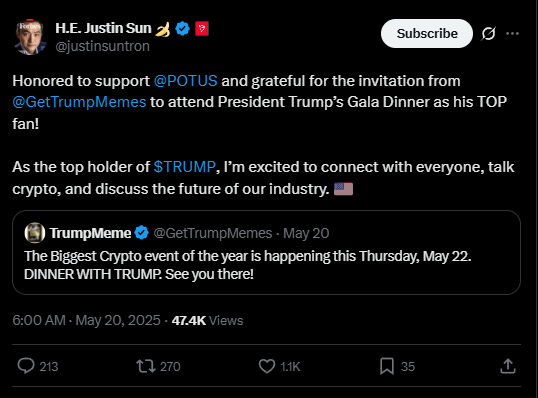Click the Grok slashed-circle icon
Image resolution: width=538 pixels, height=398 pixels.
[488, 34]
